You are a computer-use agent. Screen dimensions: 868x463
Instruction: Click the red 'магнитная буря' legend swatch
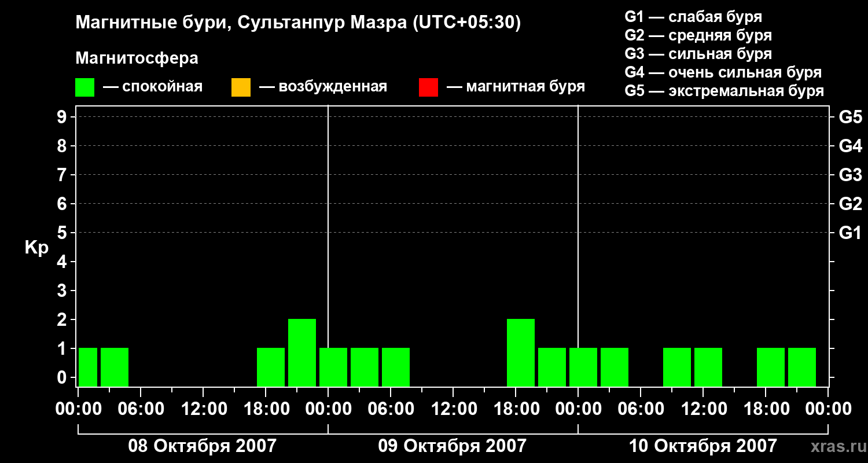tap(428, 87)
